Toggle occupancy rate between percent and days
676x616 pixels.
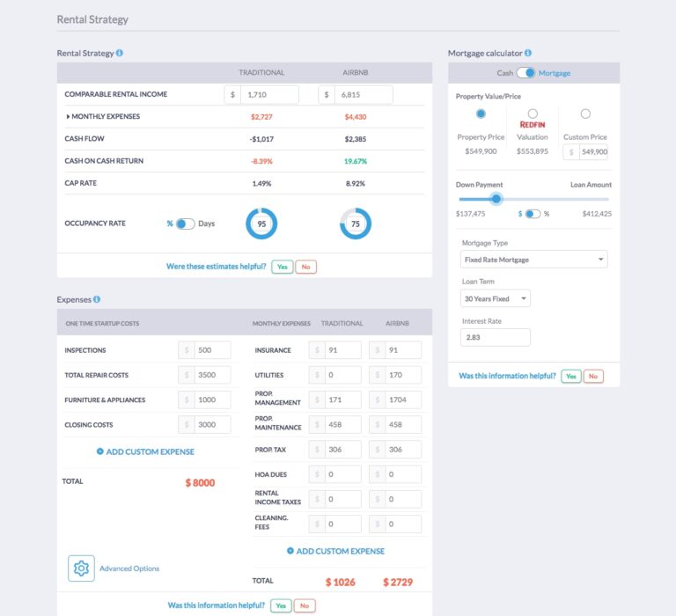[x=185, y=224]
